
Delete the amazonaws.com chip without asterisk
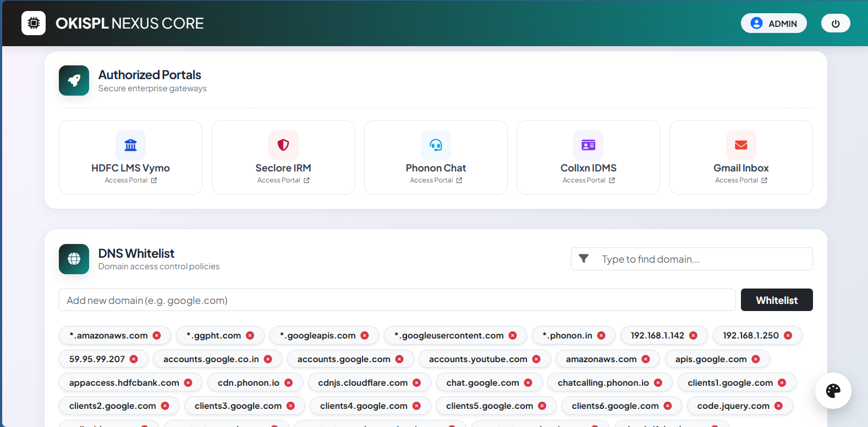(x=646, y=359)
